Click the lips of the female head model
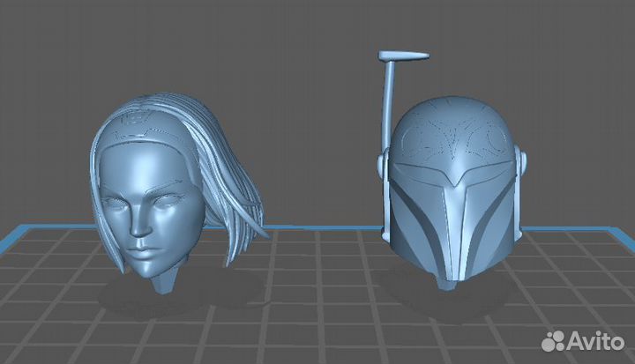635x364 pixels. pos(139,252)
